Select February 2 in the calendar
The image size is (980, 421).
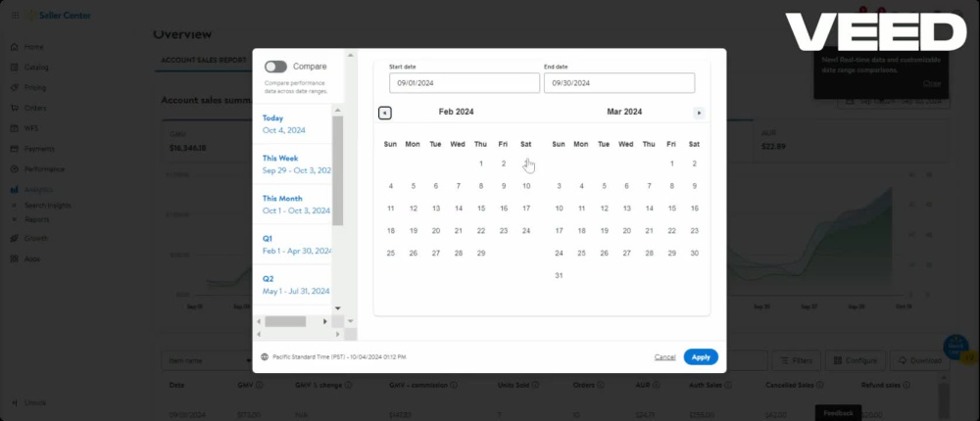point(503,164)
